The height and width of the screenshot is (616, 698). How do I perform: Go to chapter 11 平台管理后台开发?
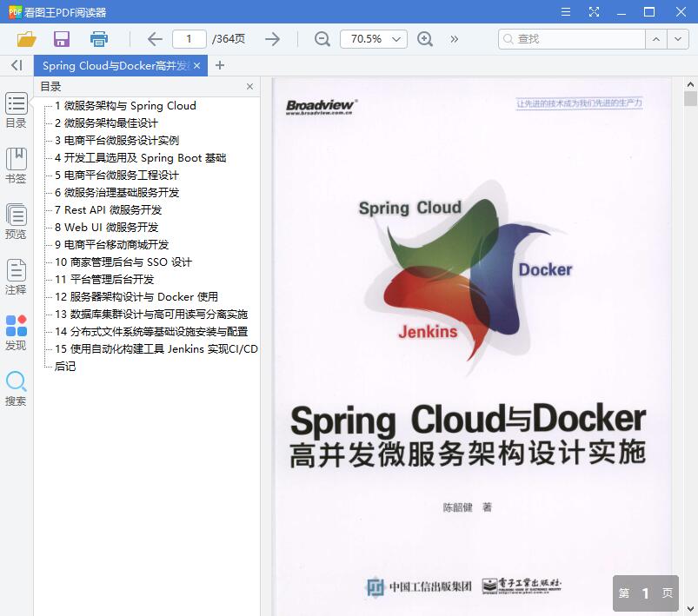pos(104,279)
